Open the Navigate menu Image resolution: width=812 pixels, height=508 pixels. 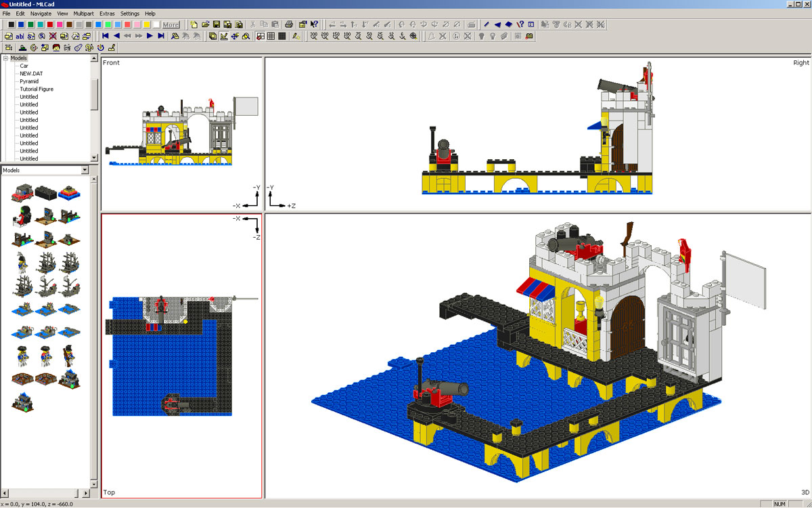[41, 14]
